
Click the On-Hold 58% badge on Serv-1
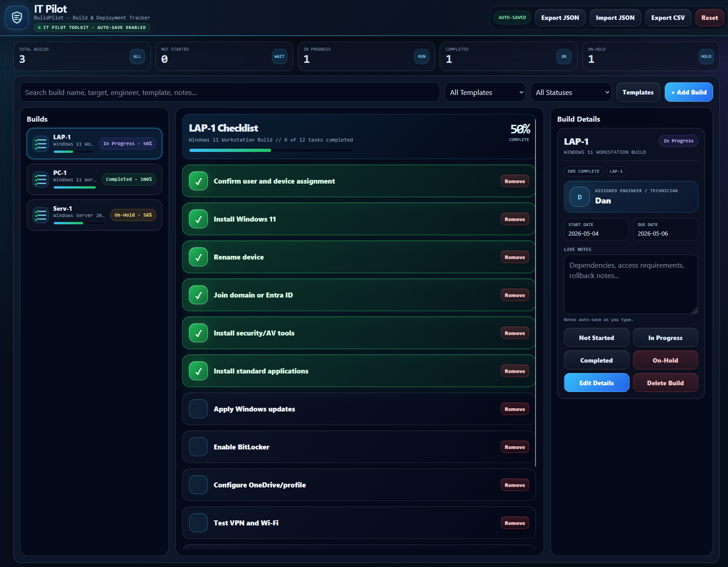[133, 215]
